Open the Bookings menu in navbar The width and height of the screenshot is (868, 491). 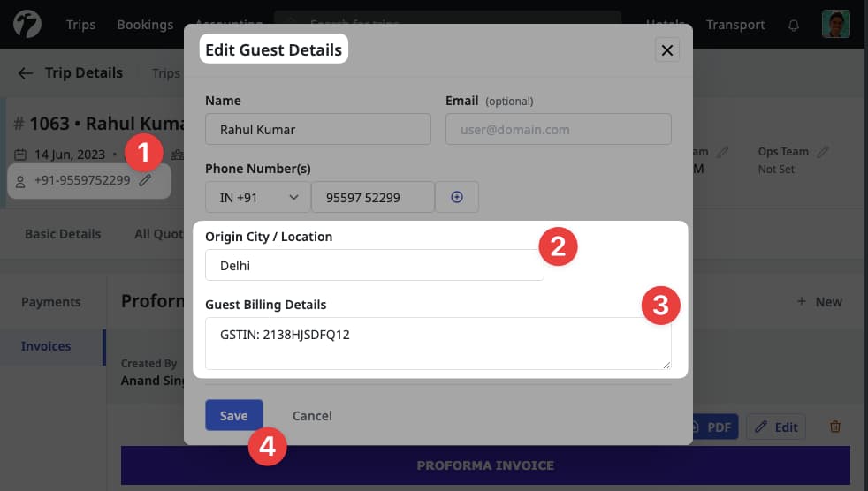[x=146, y=25]
